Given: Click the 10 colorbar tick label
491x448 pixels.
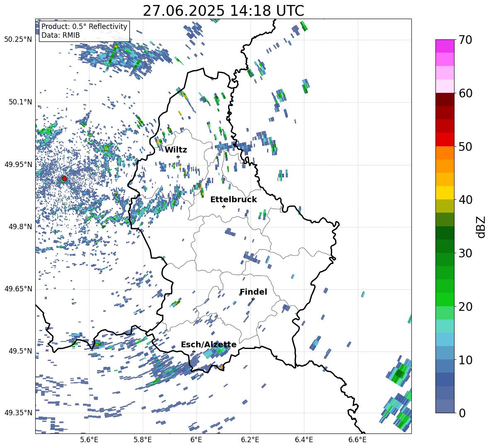Looking at the screenshot, I should coord(465,360).
